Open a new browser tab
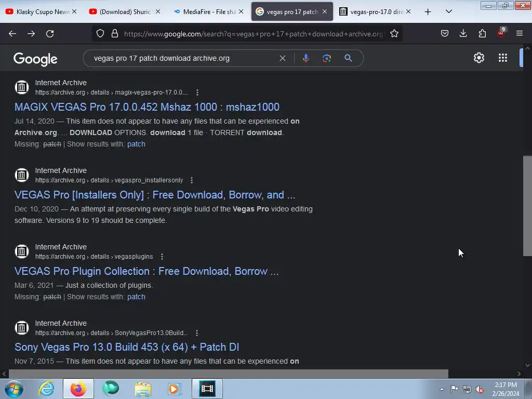Viewport: 532px width, 399px height. pos(428,12)
